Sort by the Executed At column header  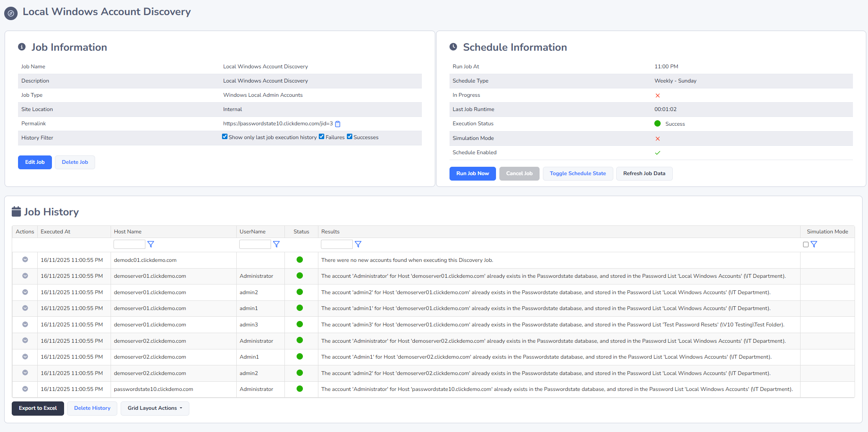tap(55, 232)
